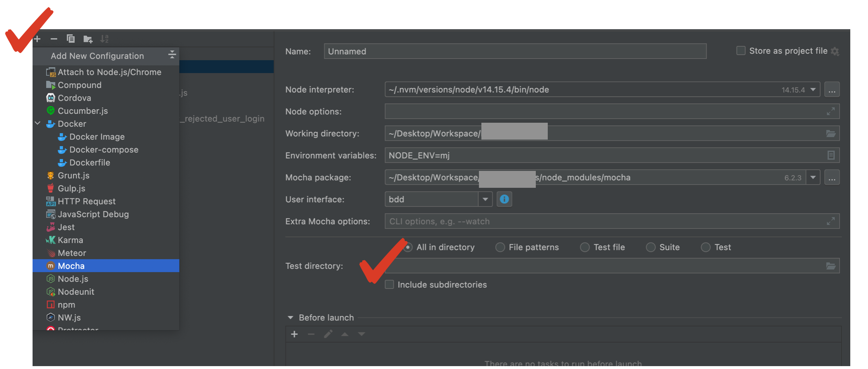Screen dimensions: 868x369
Task: Select NW.js configuration type
Action: pyautogui.click(x=106, y=318)
